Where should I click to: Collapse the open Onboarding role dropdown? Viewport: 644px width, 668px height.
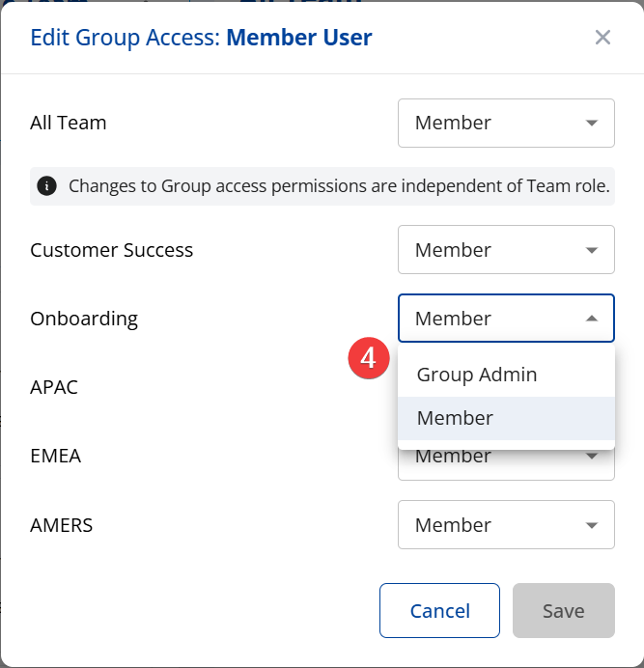coord(591,319)
